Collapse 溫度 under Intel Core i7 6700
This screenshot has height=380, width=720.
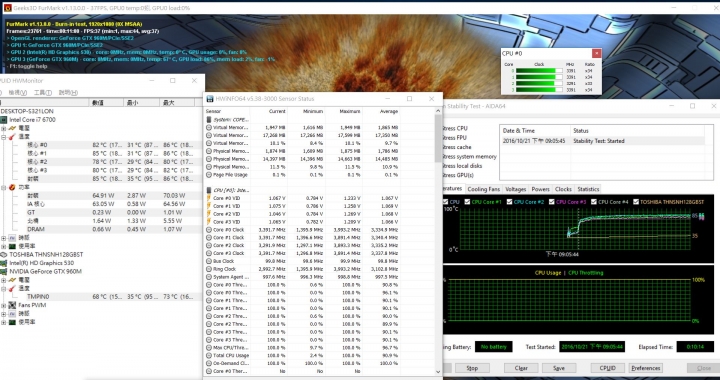tap(4, 137)
